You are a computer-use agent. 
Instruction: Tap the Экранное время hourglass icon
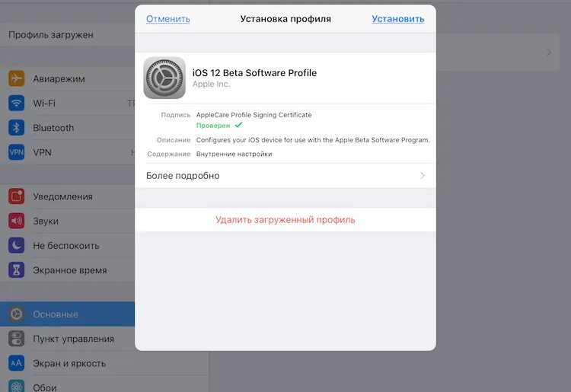click(17, 270)
